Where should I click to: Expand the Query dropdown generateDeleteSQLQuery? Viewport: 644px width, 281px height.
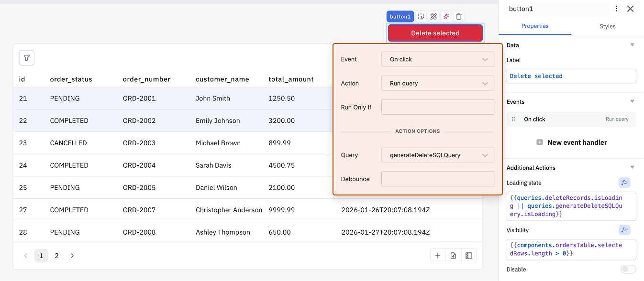(x=437, y=155)
